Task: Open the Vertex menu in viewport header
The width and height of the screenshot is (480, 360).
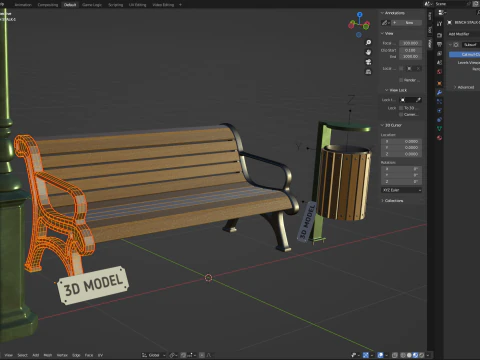Action: (x=62, y=355)
